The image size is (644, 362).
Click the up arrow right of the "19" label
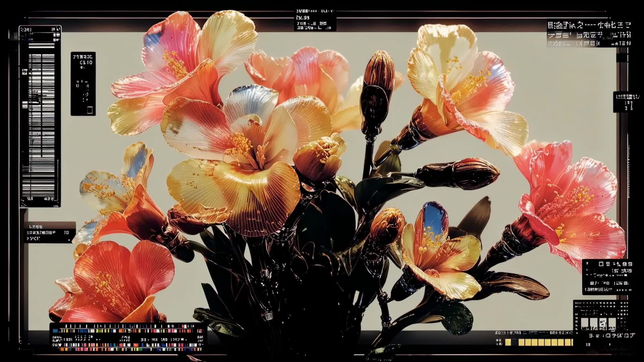pyautogui.click(x=610, y=344)
